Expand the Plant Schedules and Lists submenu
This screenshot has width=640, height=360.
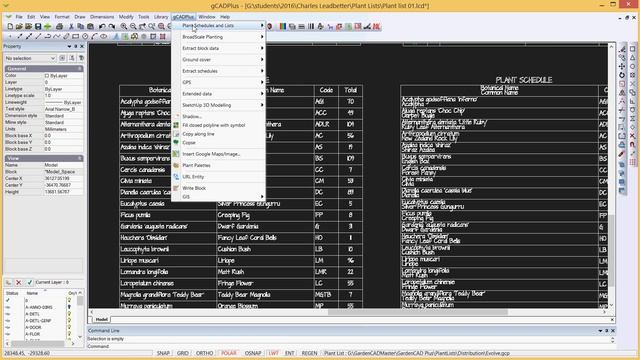218,25
